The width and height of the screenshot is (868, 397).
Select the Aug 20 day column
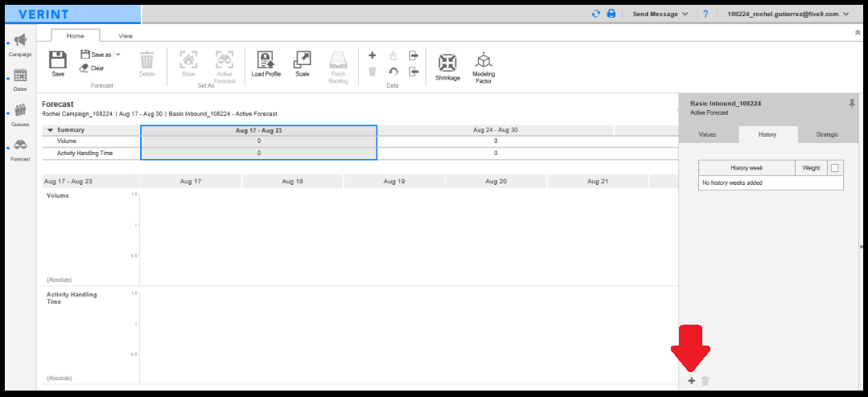(x=496, y=182)
